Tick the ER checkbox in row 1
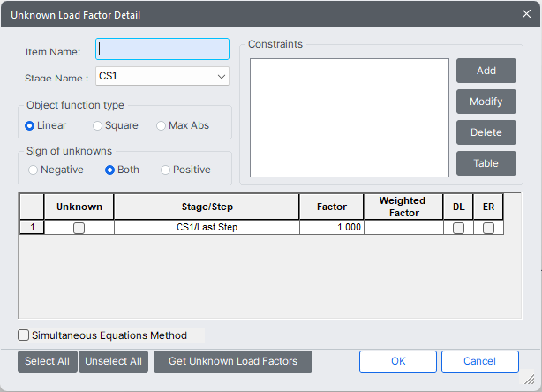Viewport: 542px width, 392px height. (x=488, y=228)
